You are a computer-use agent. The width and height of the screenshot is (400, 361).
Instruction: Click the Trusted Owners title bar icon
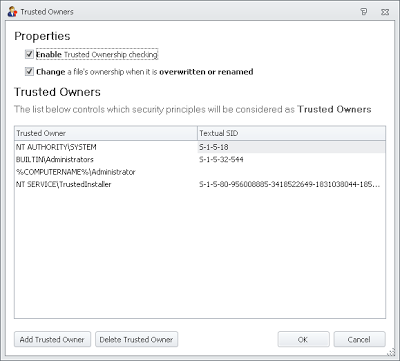pyautogui.click(x=12, y=12)
